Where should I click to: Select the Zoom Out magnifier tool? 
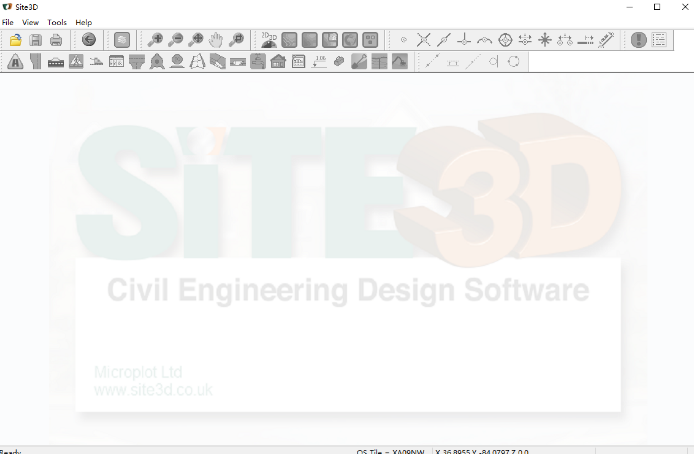point(175,40)
